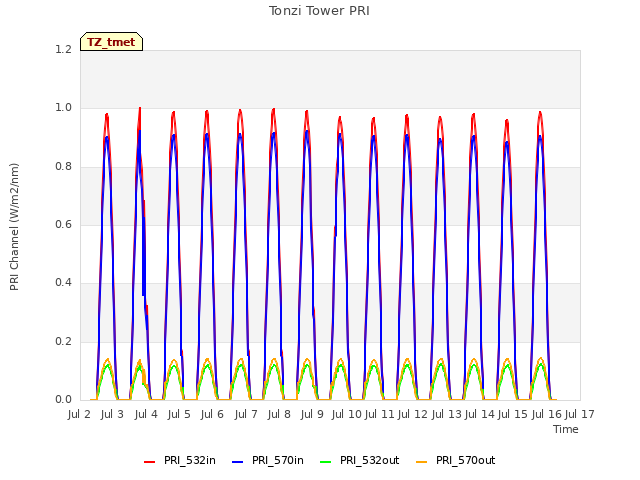This screenshot has width=640, height=480.
Task: Click the red PRI_532in legend swatch
Action: click(149, 462)
